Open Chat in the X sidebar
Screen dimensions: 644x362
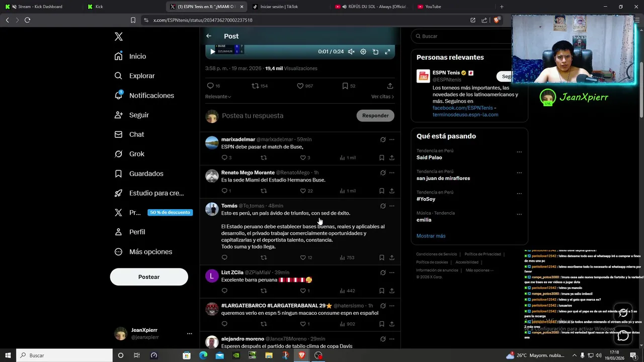pos(129,135)
